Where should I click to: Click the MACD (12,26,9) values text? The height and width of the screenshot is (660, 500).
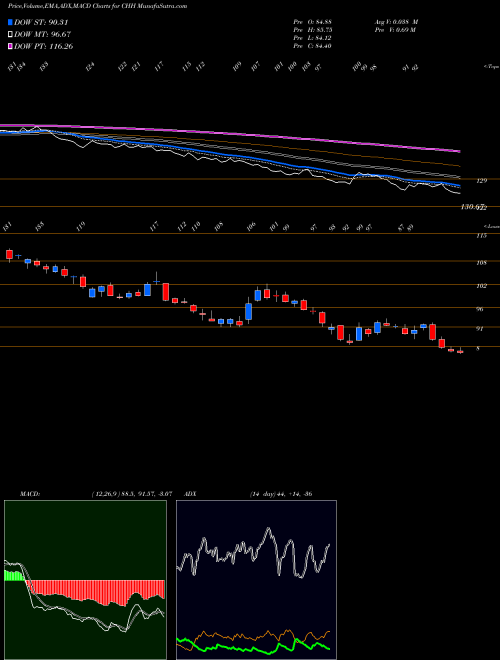pos(131,493)
